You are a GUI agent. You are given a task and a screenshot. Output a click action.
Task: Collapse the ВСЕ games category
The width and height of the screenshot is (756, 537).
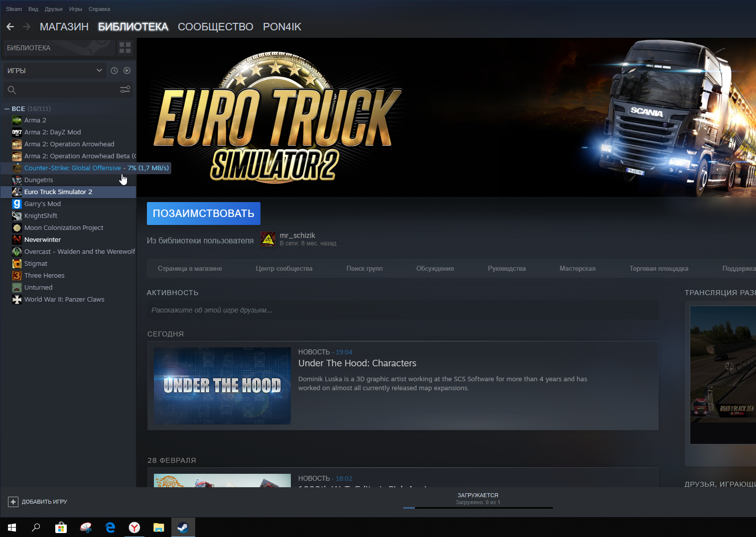point(7,108)
